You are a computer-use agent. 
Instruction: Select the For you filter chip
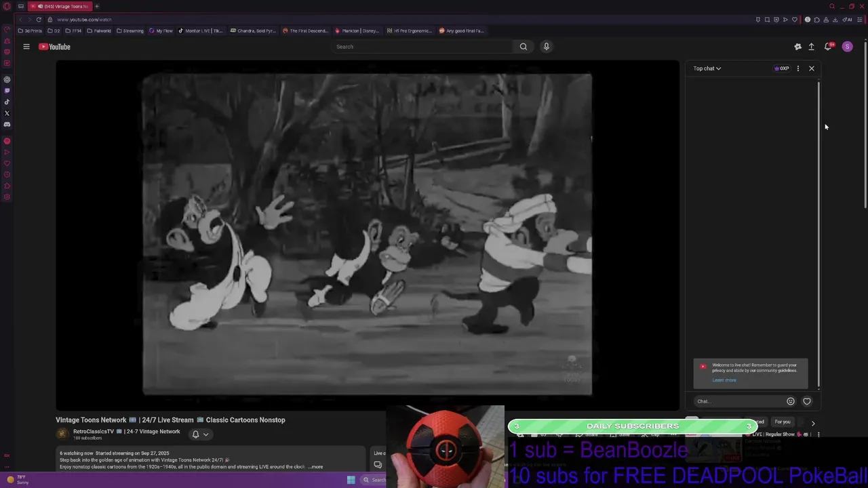pos(783,422)
